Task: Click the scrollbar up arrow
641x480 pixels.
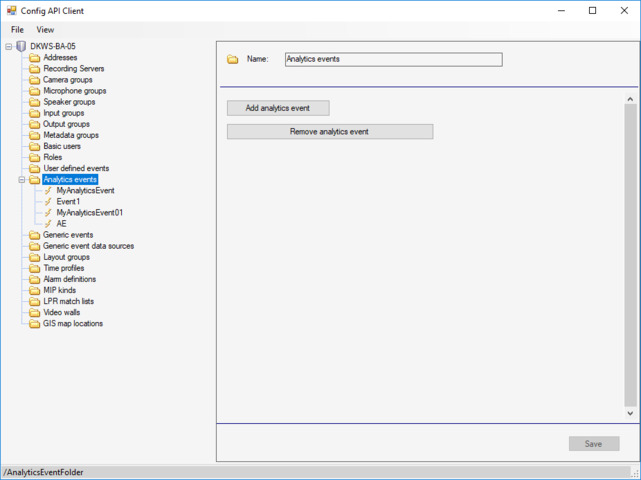Action: pos(630,99)
